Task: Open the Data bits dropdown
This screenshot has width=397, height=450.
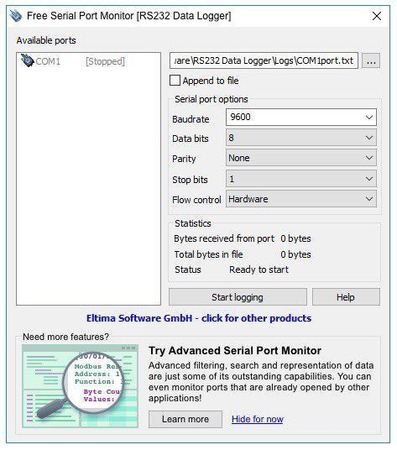Action: [301, 138]
